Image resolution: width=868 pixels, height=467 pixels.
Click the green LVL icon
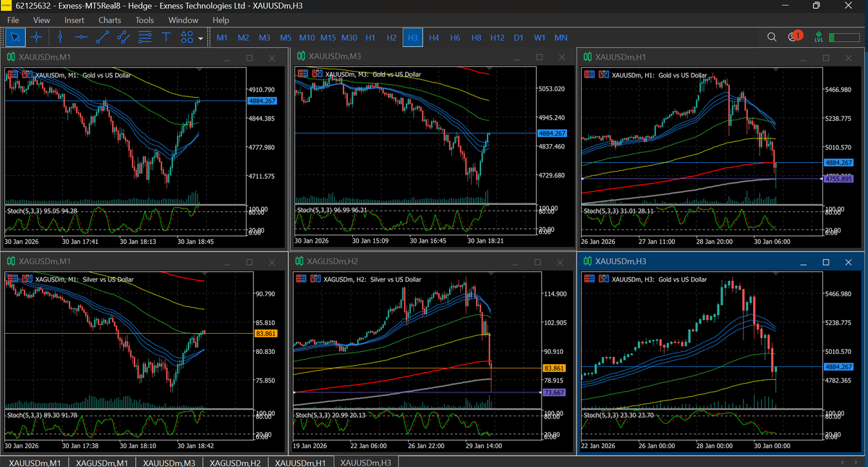point(818,37)
